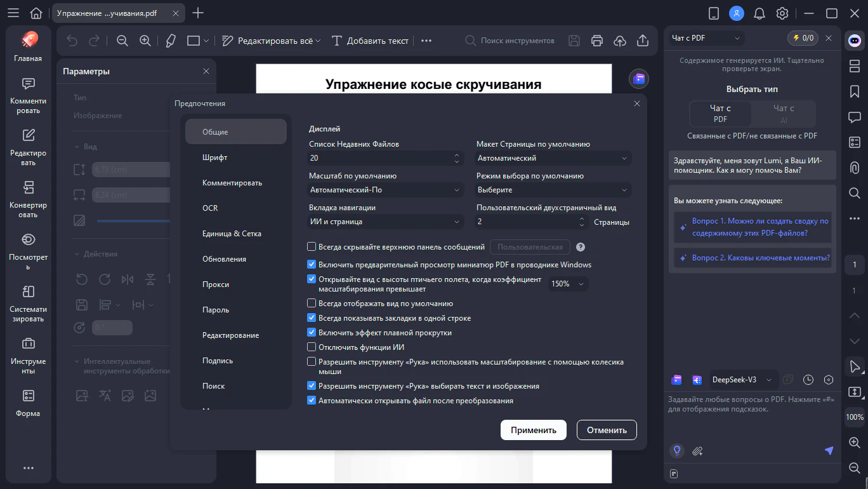Image resolution: width=868 pixels, height=489 pixels.
Task: Open the Чат с PDF dropdown
Action: pos(706,38)
